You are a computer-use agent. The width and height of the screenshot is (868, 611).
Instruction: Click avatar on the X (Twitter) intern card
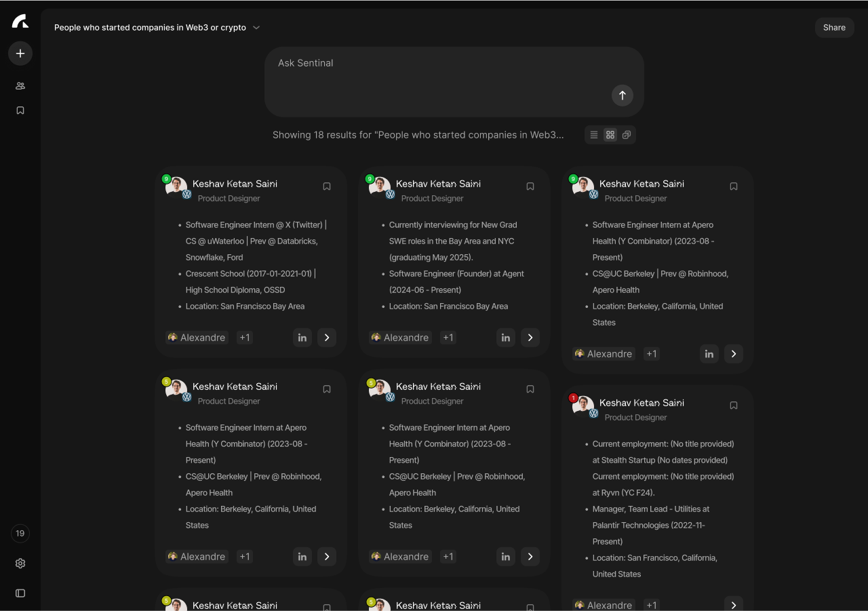click(x=176, y=187)
